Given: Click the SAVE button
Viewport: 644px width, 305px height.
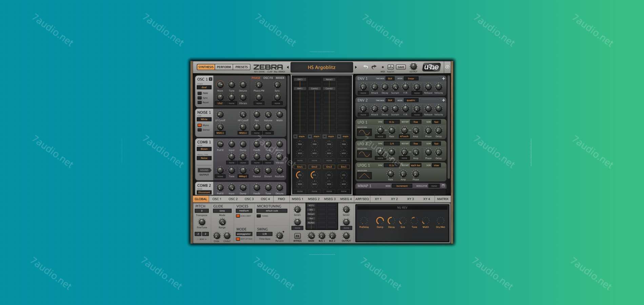Looking at the screenshot, I should point(401,67).
